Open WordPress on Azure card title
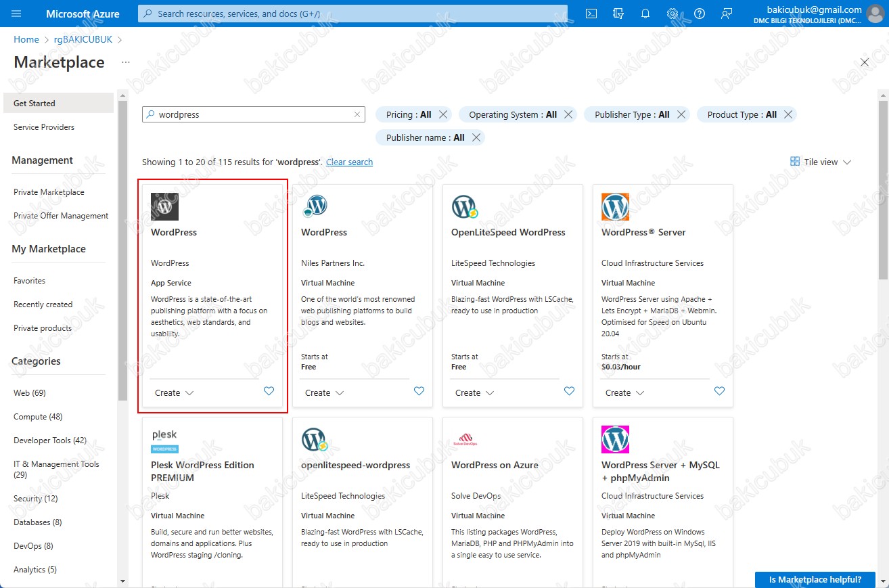 tap(495, 465)
